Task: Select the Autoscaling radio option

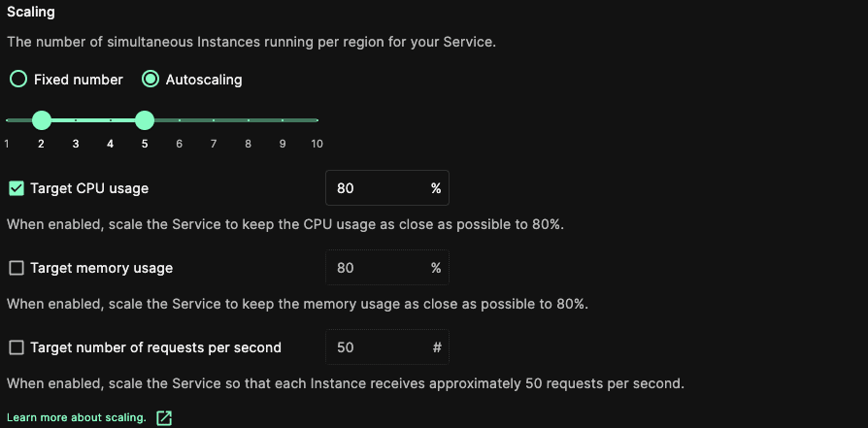Action: 150,80
